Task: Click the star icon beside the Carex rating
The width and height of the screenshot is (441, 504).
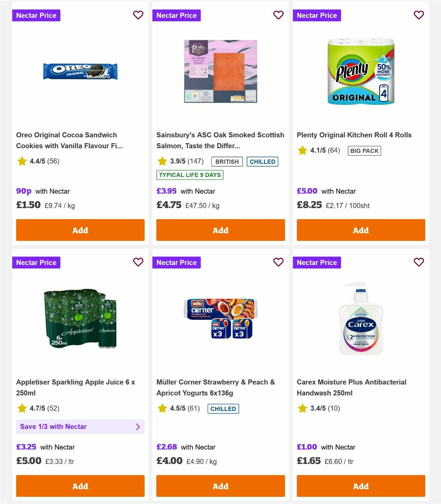Action: tap(302, 408)
